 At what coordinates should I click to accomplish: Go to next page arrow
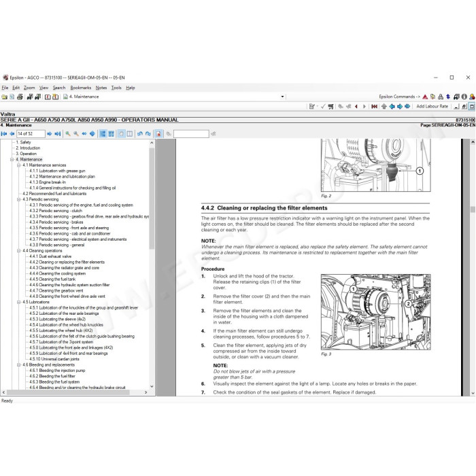click(x=50, y=134)
